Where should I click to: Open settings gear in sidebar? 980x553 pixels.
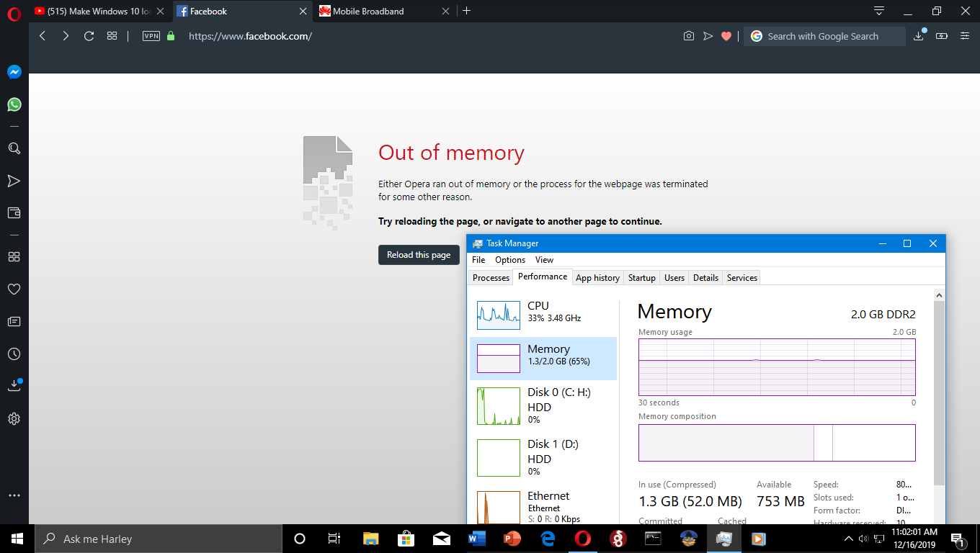pyautogui.click(x=14, y=418)
